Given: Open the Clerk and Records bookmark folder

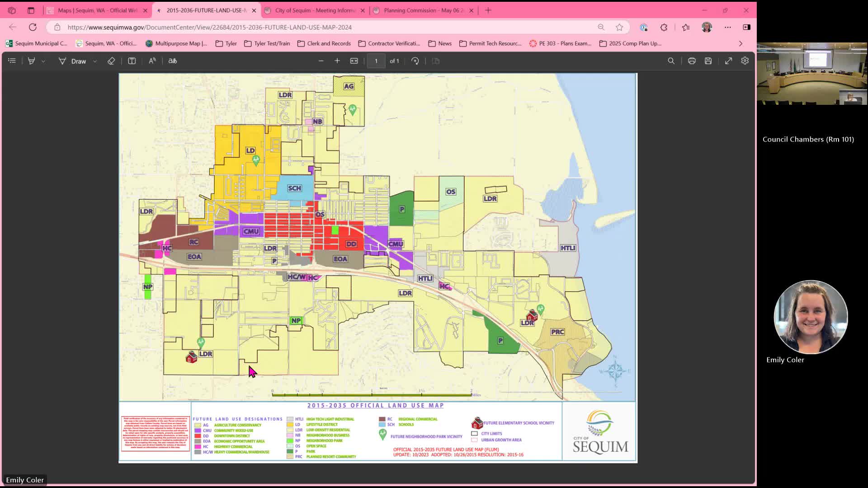Looking at the screenshot, I should 324,43.
